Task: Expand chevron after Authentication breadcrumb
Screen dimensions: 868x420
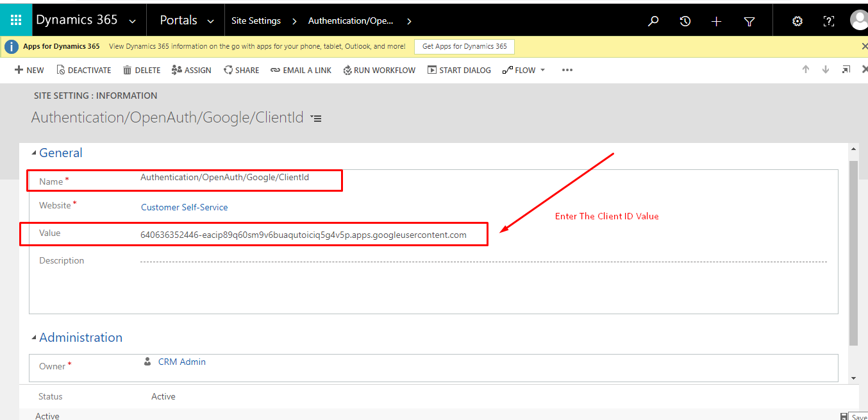Action: pyautogui.click(x=408, y=21)
